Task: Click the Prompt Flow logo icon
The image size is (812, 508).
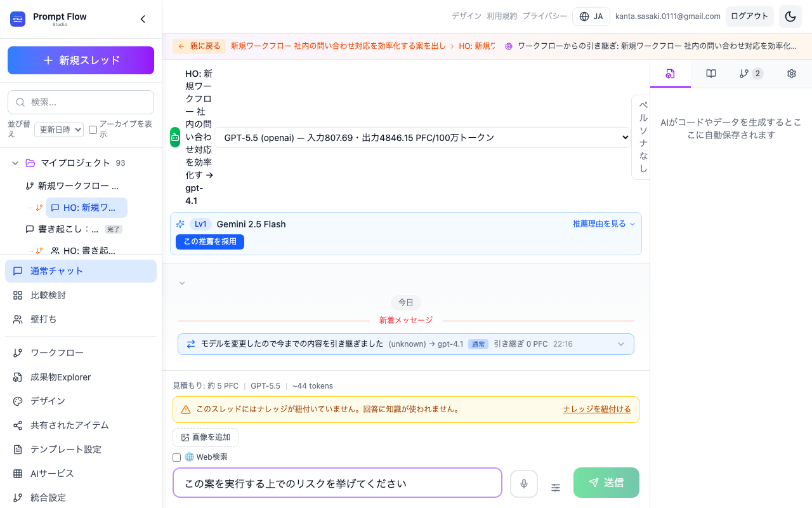Action: [18, 19]
